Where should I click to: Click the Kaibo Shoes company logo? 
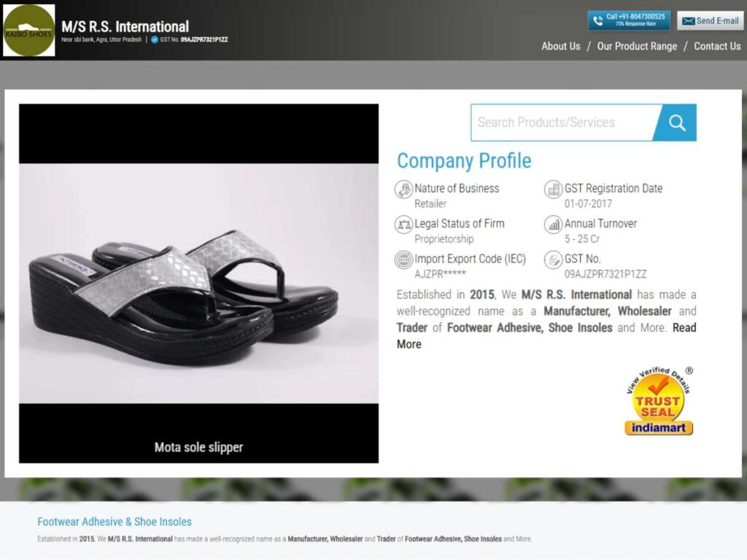click(29, 31)
